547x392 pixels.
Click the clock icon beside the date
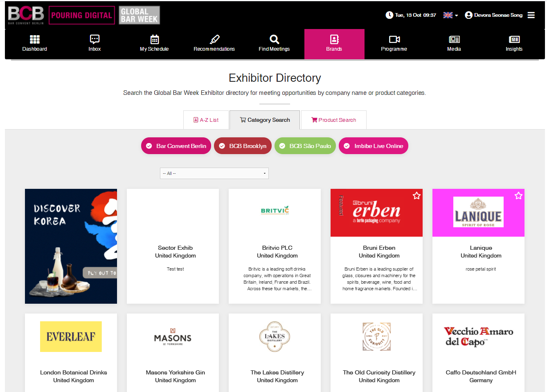(389, 15)
